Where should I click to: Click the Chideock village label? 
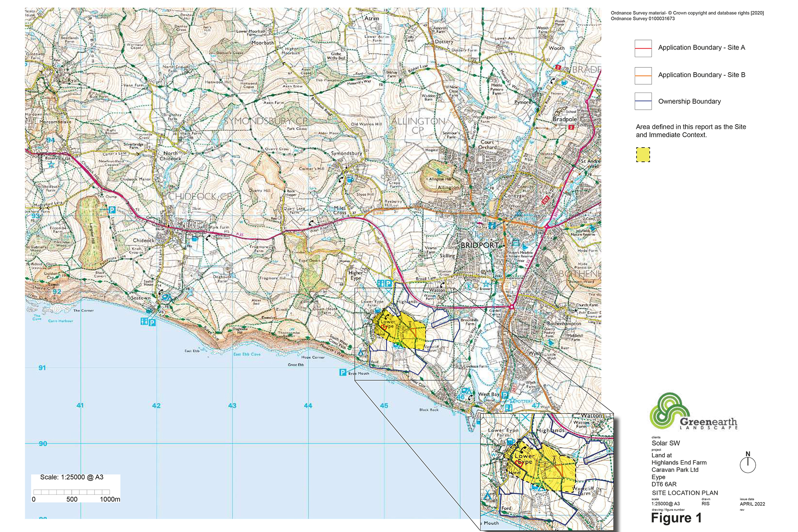point(143,240)
